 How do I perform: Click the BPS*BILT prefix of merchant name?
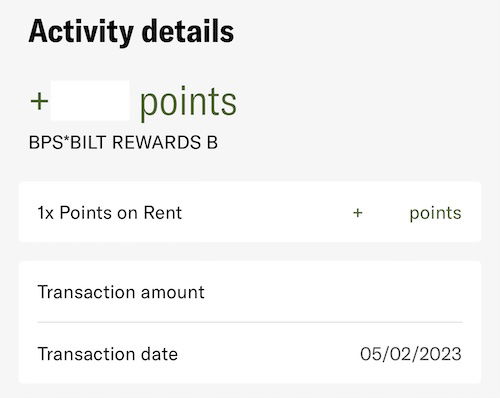69,143
